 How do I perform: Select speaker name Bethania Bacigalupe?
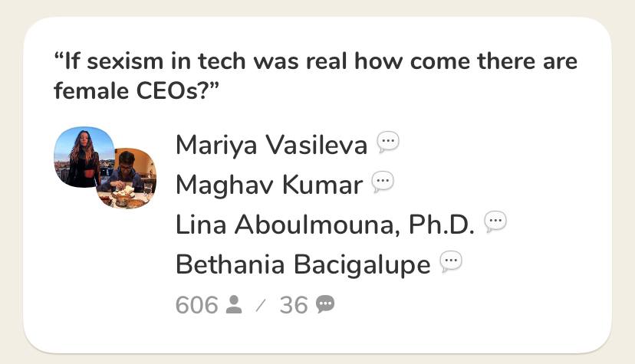pos(303,264)
